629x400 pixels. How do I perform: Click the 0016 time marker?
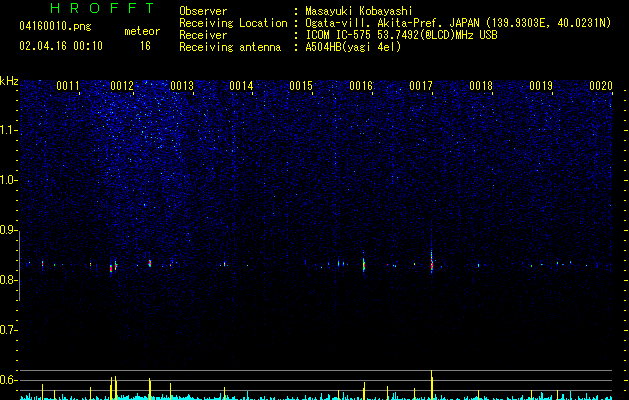pyautogui.click(x=361, y=86)
